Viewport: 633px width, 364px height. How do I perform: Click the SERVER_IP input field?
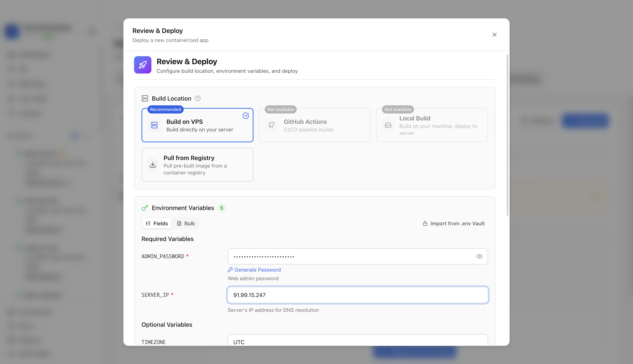click(x=358, y=295)
